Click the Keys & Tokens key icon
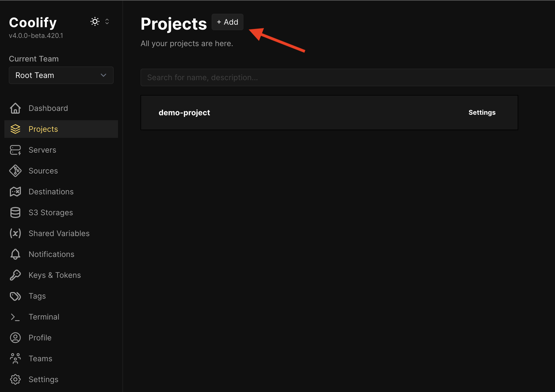The width and height of the screenshot is (555, 392). [15, 275]
